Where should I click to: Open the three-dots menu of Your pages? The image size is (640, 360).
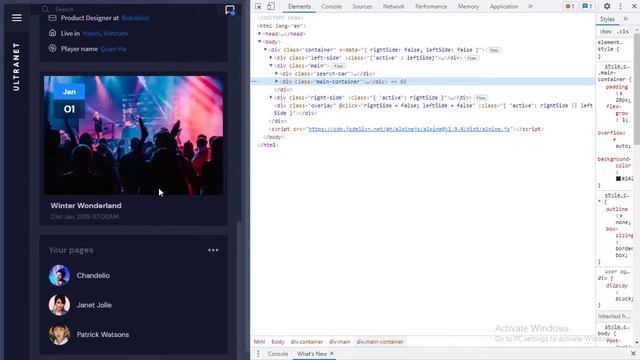[213, 250]
